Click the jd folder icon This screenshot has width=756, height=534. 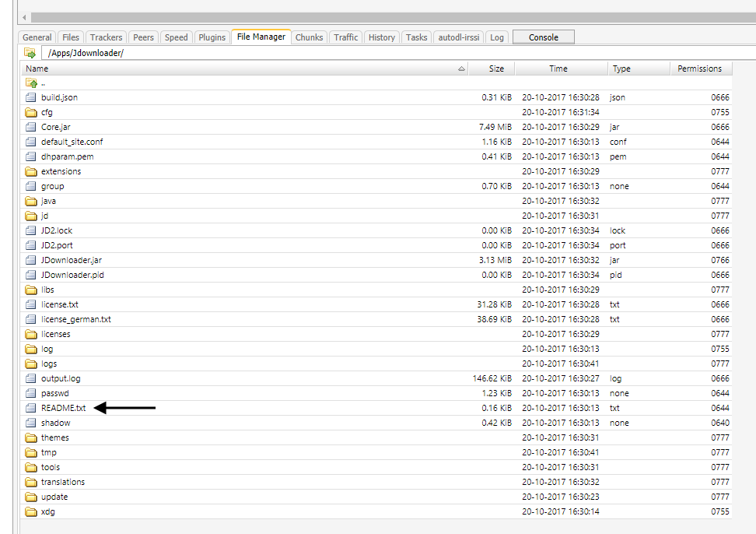(31, 216)
